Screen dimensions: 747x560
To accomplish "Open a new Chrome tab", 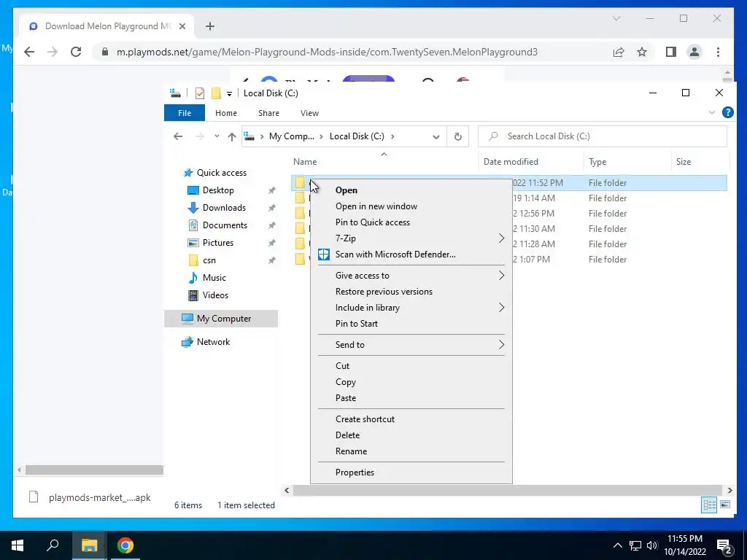I will (210, 26).
